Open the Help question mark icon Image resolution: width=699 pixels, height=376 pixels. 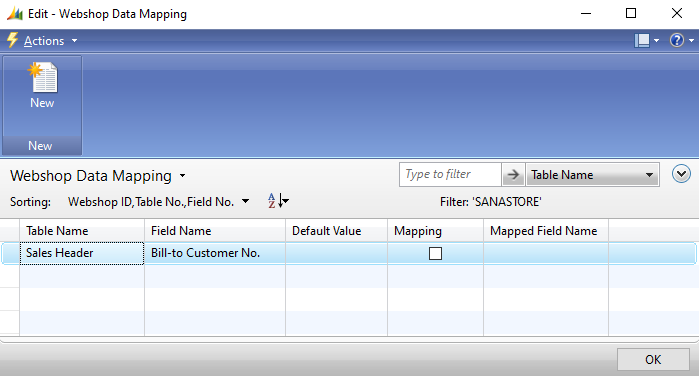[677, 41]
